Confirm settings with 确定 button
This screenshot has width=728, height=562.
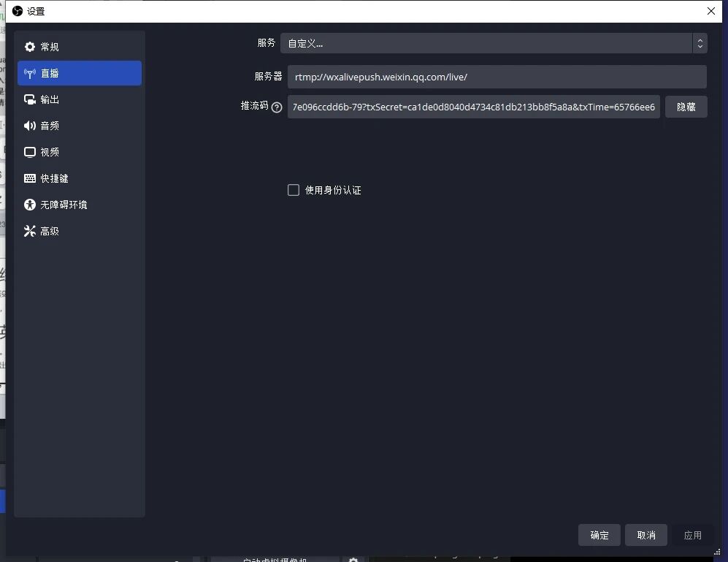599,535
